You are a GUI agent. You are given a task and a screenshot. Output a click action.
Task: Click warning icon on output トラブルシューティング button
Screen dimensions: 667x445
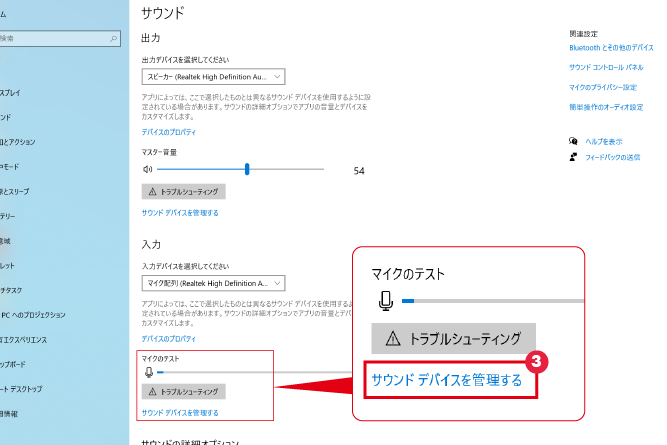(x=152, y=191)
